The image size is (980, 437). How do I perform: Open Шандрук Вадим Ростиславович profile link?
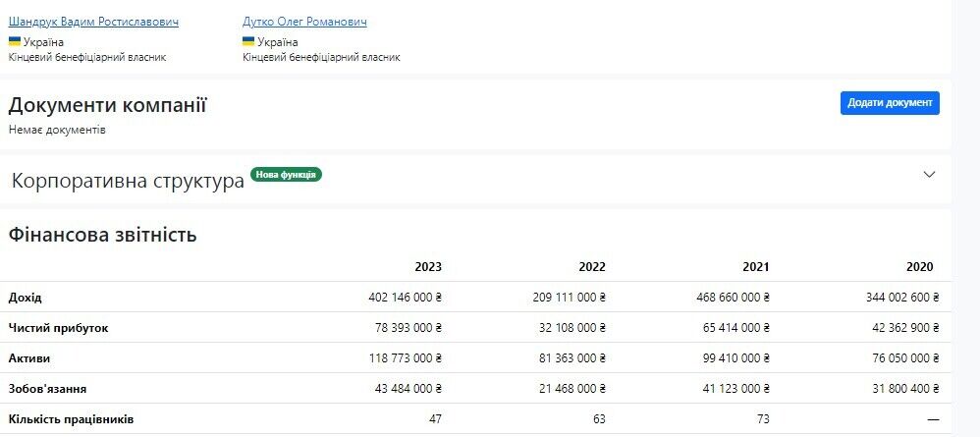pyautogui.click(x=93, y=22)
